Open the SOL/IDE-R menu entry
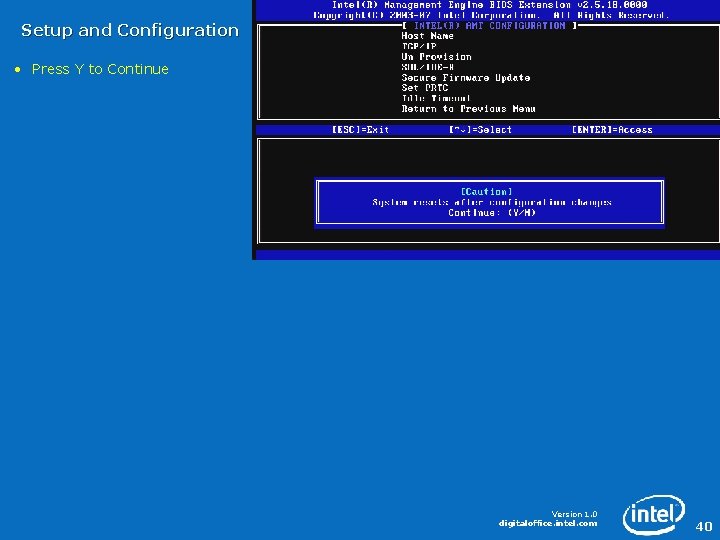The width and height of the screenshot is (720, 540). pyautogui.click(x=428, y=67)
